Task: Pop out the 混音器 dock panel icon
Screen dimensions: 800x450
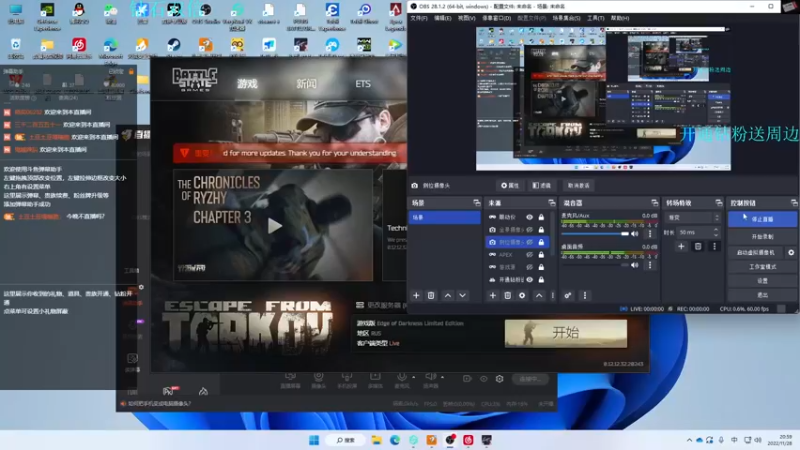Action: [654, 203]
